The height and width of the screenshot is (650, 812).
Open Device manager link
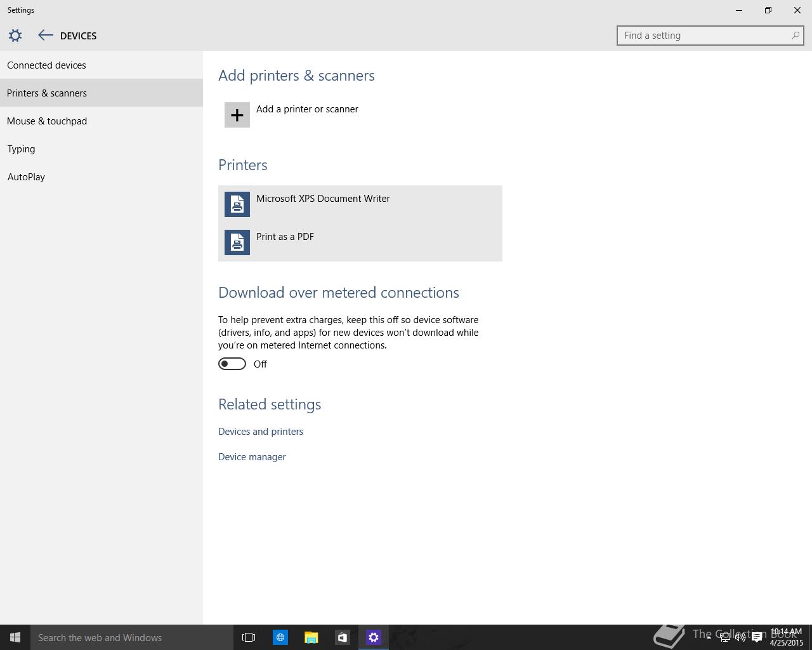tap(252, 457)
